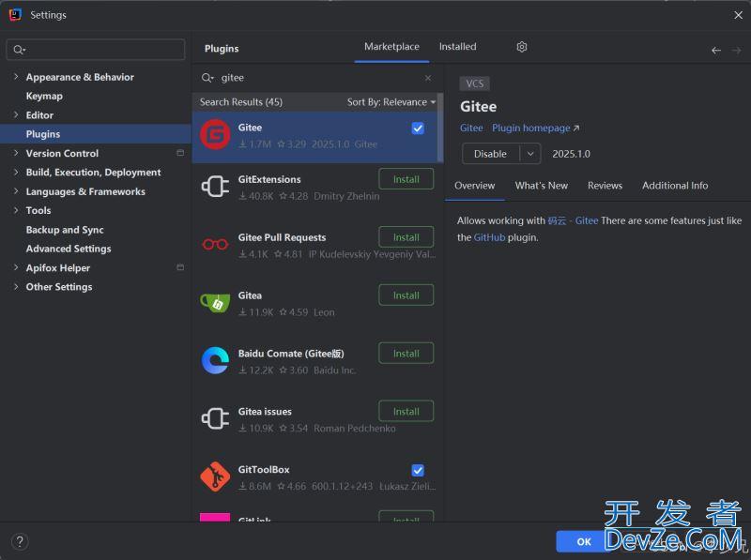Toggle the GitToolBox plugin checkbox
The image size is (751, 560).
pyautogui.click(x=418, y=470)
